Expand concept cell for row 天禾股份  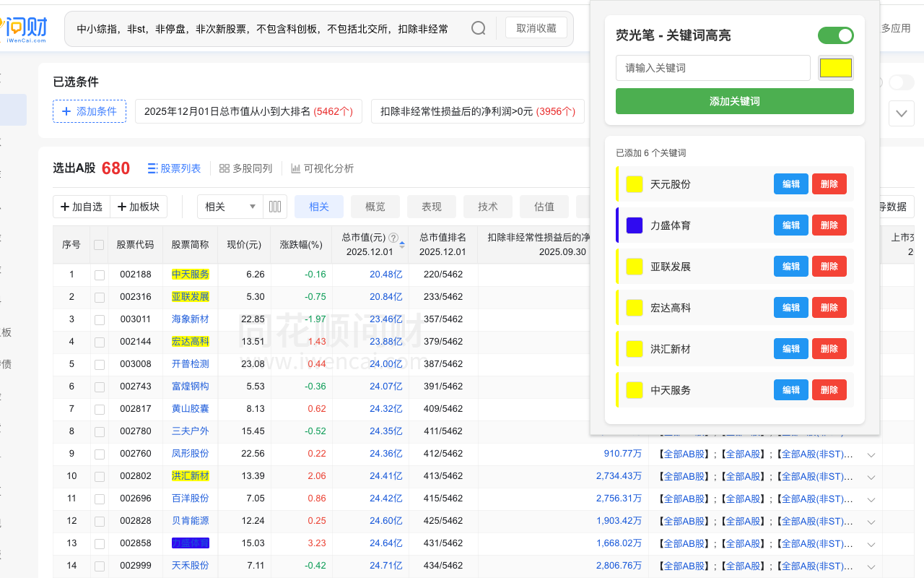871,566
